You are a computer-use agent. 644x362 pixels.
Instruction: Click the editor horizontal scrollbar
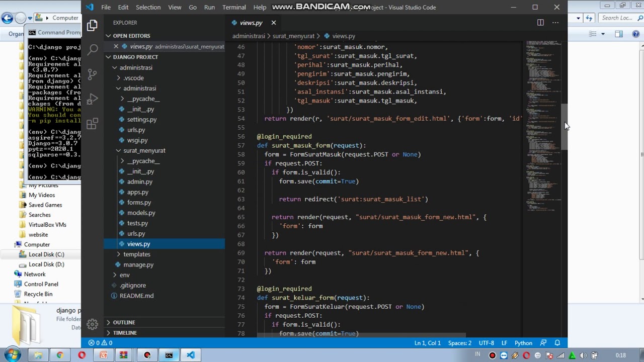coord(361,335)
